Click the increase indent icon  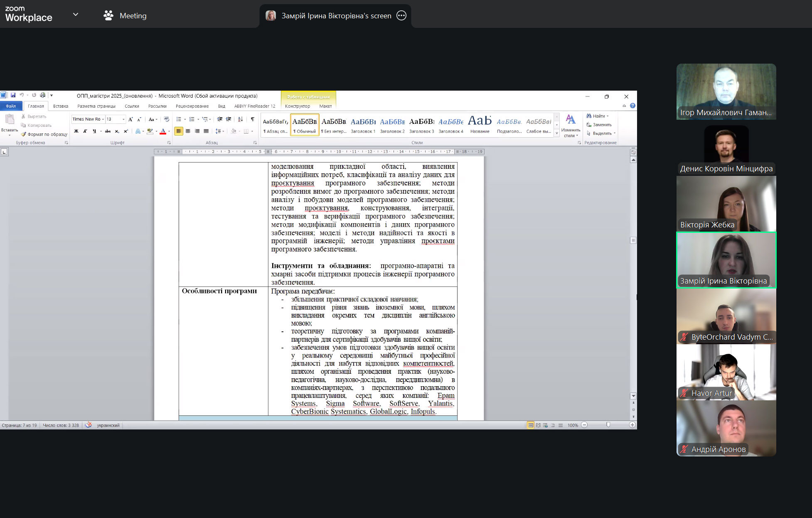[x=229, y=119]
